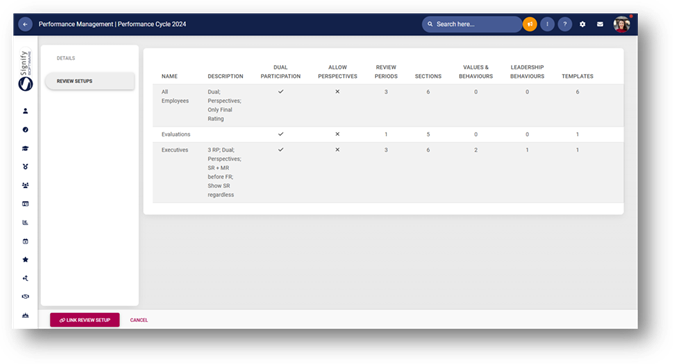
Task: Click the Allow Perspectives X for Evaluations
Action: [337, 134]
